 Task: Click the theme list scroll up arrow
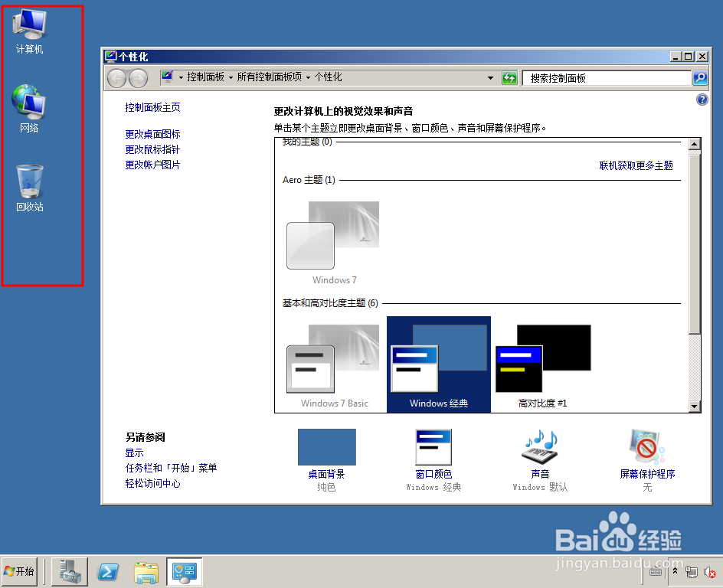coord(695,144)
